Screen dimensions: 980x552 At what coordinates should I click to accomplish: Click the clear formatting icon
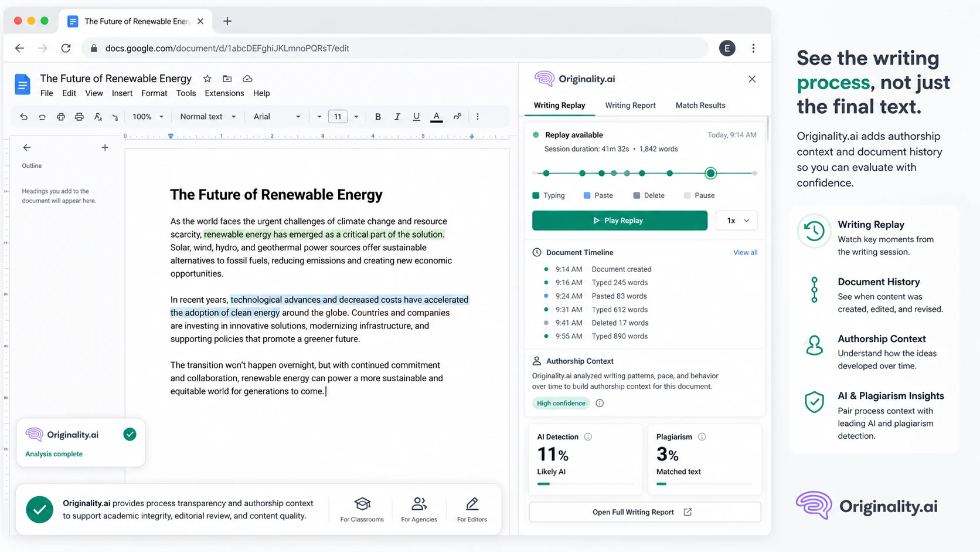point(98,117)
